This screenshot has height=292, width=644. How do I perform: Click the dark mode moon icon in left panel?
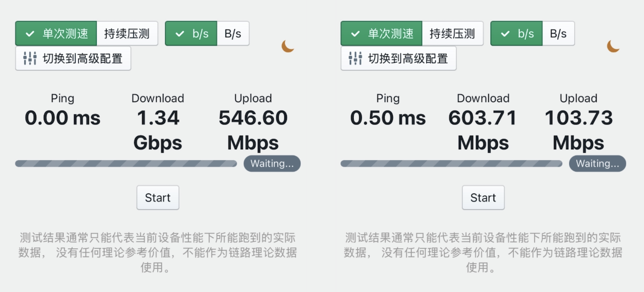click(x=288, y=46)
